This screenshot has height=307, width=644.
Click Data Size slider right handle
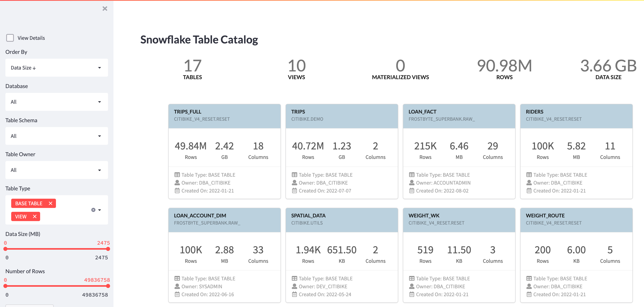[x=108, y=249]
